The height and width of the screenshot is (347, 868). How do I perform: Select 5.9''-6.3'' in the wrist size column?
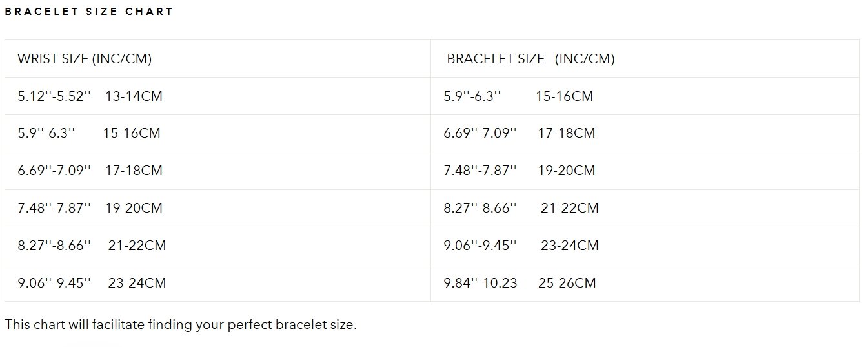click(x=46, y=134)
